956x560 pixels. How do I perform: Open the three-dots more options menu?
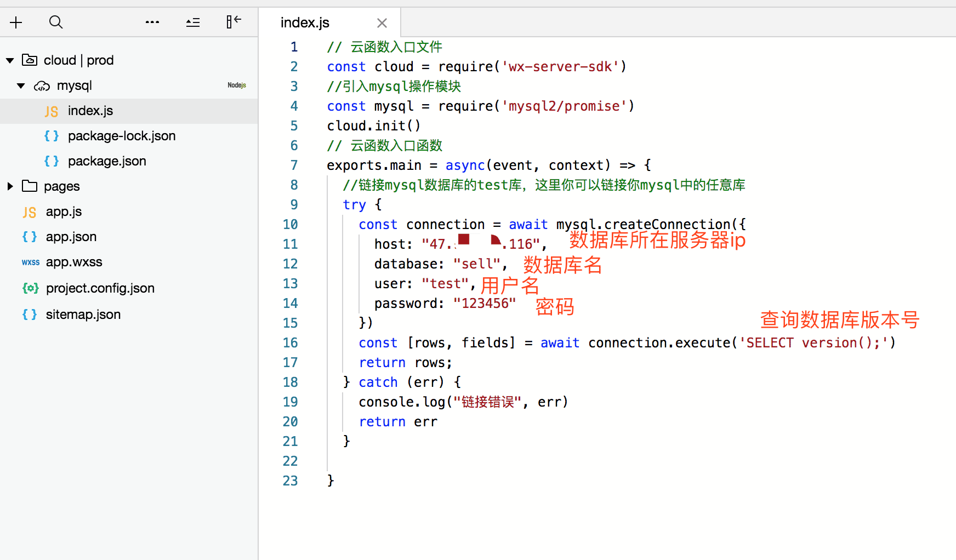152,22
